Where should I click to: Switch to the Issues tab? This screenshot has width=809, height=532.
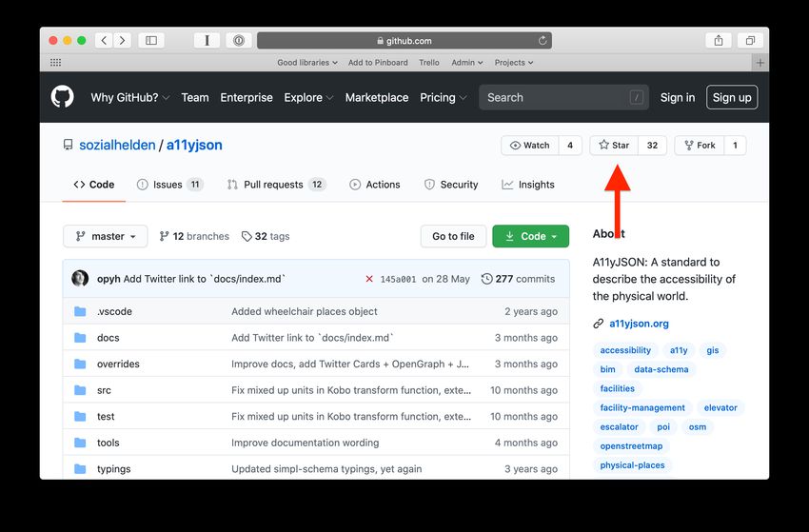[x=169, y=185]
